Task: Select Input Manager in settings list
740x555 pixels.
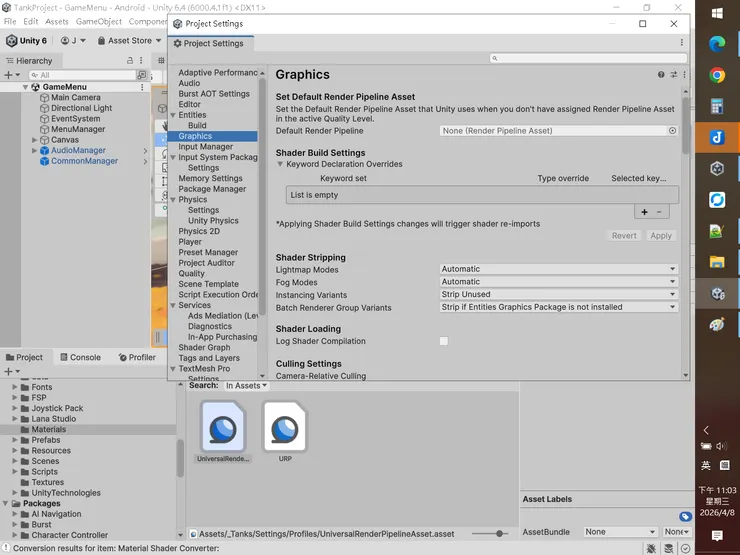Action: click(x=206, y=147)
